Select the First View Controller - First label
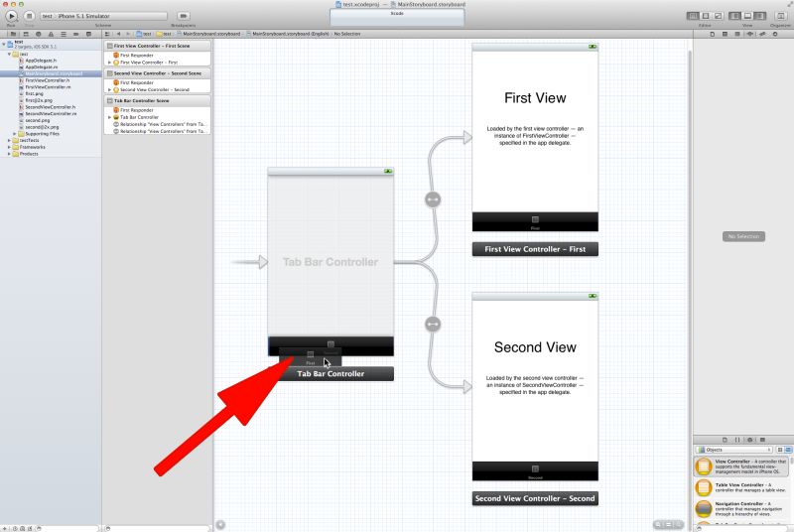Viewport: 794px width, 532px height. [x=535, y=249]
